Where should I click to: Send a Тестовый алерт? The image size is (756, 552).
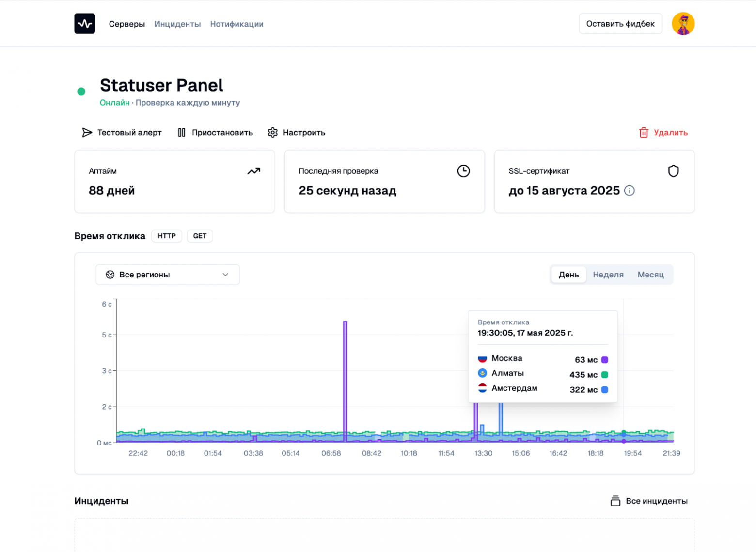click(x=122, y=133)
